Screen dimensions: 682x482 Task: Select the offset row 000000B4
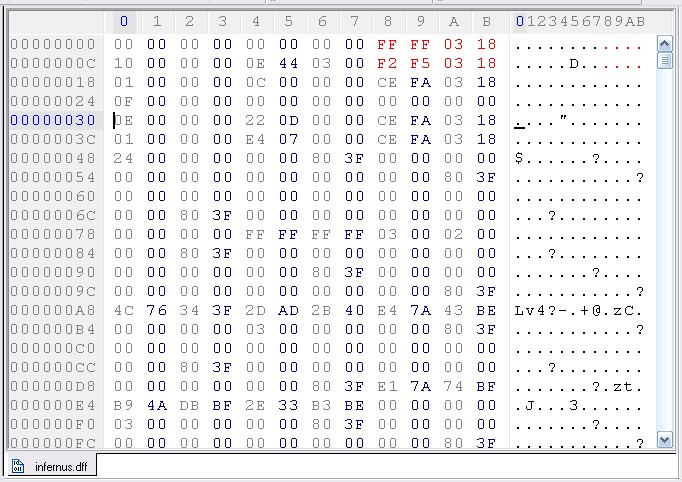coord(53,329)
